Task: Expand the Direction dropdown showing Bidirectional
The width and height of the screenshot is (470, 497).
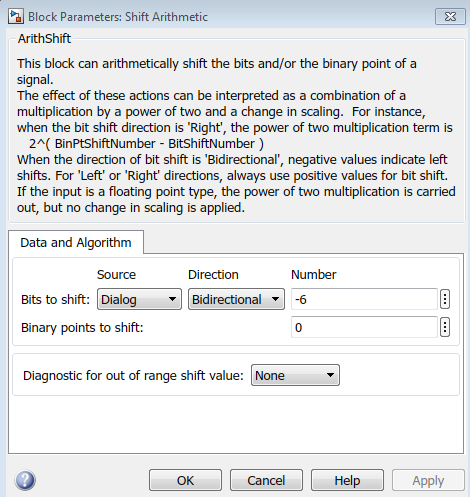Action: pos(236,299)
